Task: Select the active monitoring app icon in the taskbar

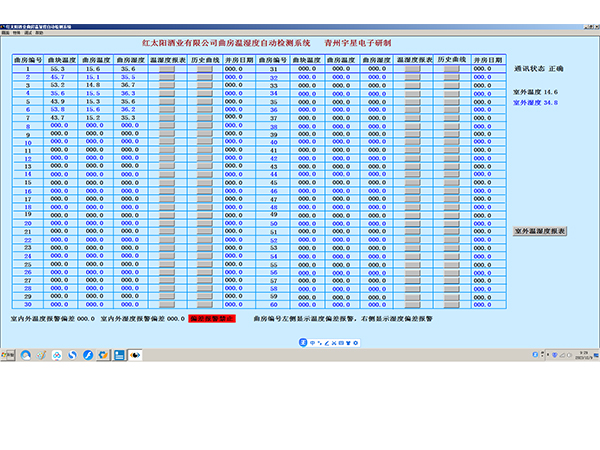Action: coord(136,355)
